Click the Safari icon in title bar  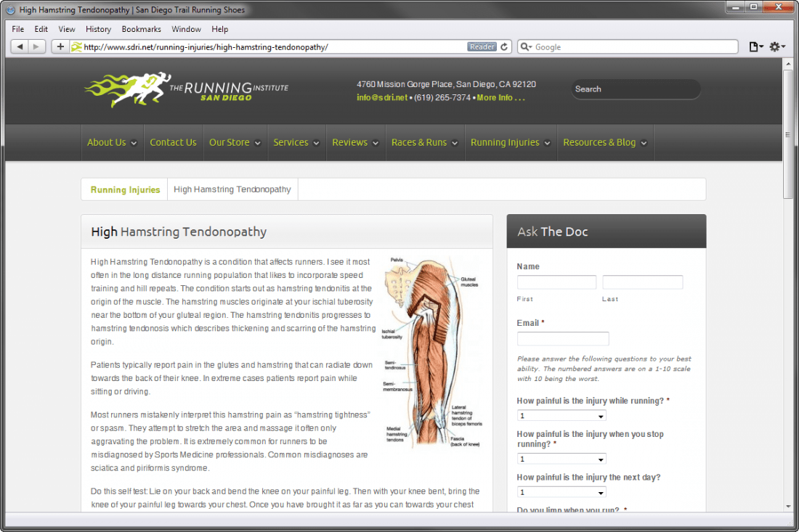(10, 9)
